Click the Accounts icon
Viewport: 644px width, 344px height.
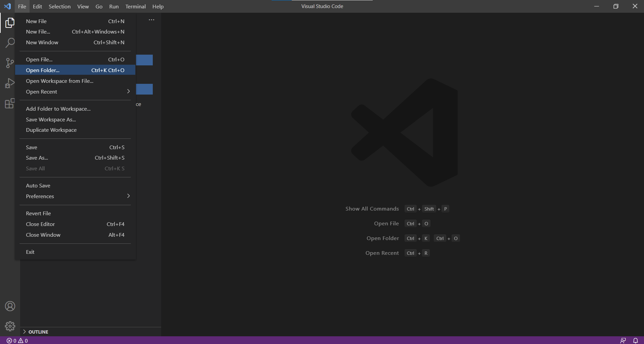tap(10, 306)
